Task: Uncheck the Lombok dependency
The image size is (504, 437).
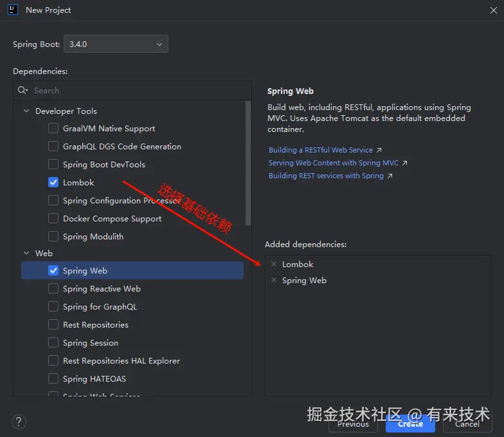Action: (x=53, y=182)
